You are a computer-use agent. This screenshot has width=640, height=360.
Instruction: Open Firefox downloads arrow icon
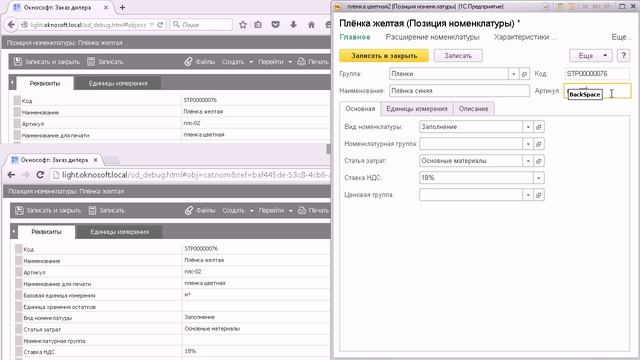click(293, 25)
